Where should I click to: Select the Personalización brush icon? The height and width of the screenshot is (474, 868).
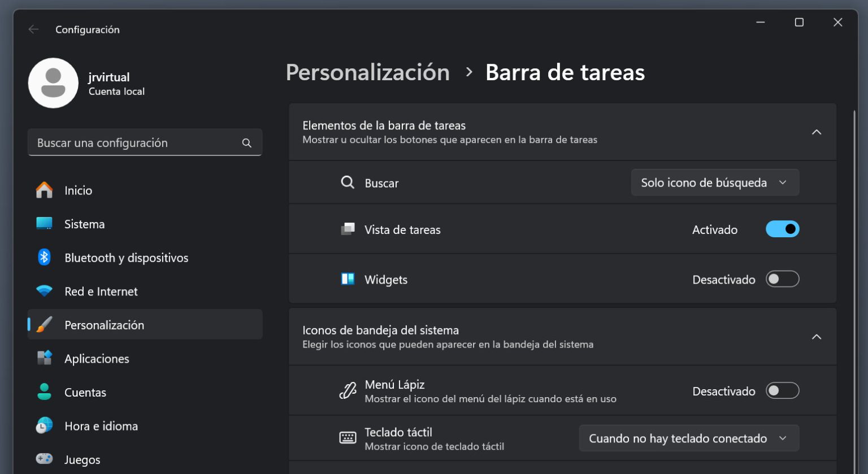pyautogui.click(x=44, y=325)
